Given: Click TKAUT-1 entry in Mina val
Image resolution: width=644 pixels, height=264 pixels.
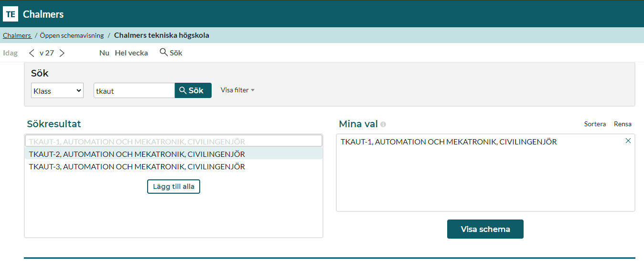Looking at the screenshot, I should click(449, 142).
